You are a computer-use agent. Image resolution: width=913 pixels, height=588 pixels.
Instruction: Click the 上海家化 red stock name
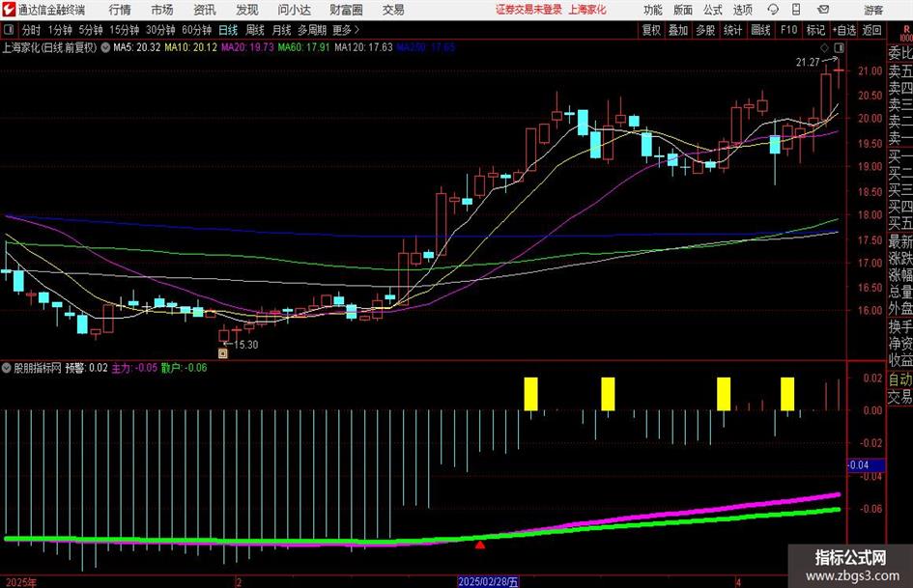pyautogui.click(x=587, y=10)
